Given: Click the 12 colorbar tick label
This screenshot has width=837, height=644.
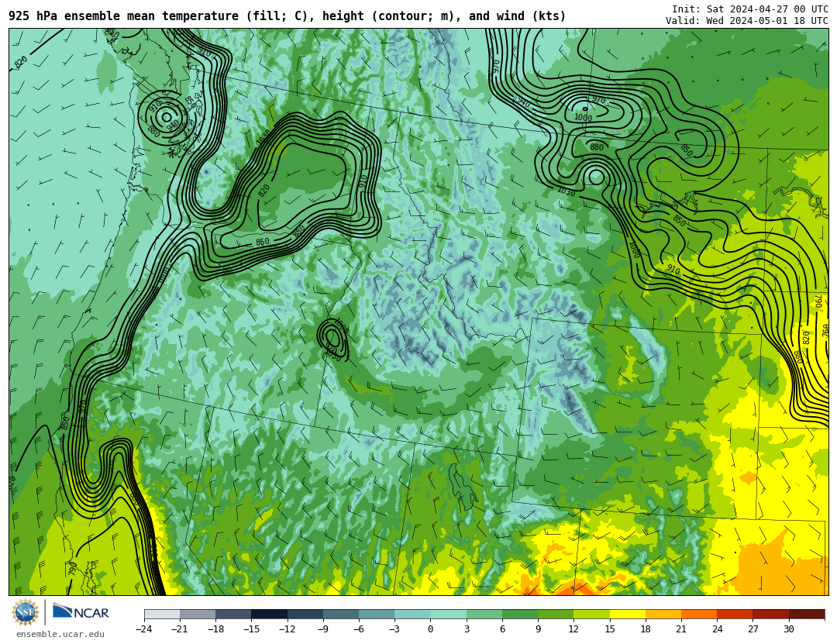Looking at the screenshot, I should [x=573, y=629].
